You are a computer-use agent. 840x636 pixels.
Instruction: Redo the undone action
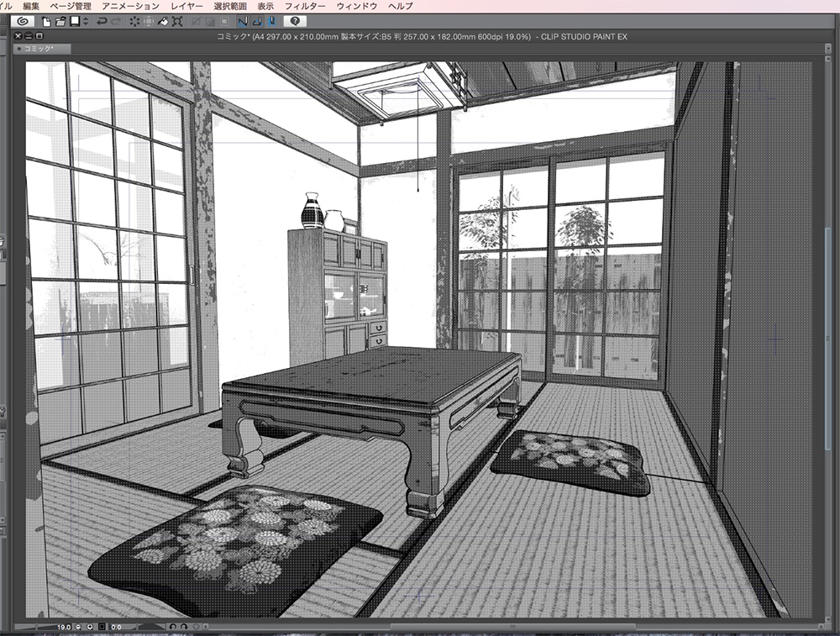tap(116, 22)
